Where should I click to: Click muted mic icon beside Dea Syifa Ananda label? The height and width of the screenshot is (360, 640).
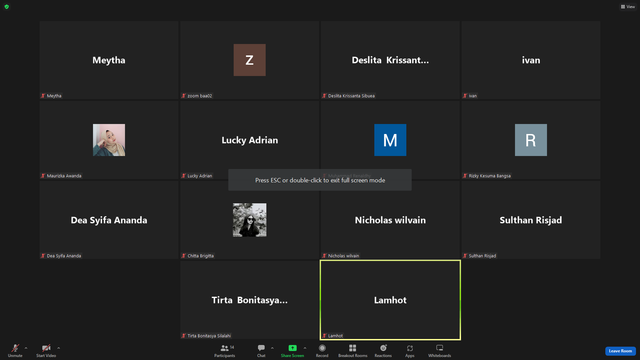43,256
